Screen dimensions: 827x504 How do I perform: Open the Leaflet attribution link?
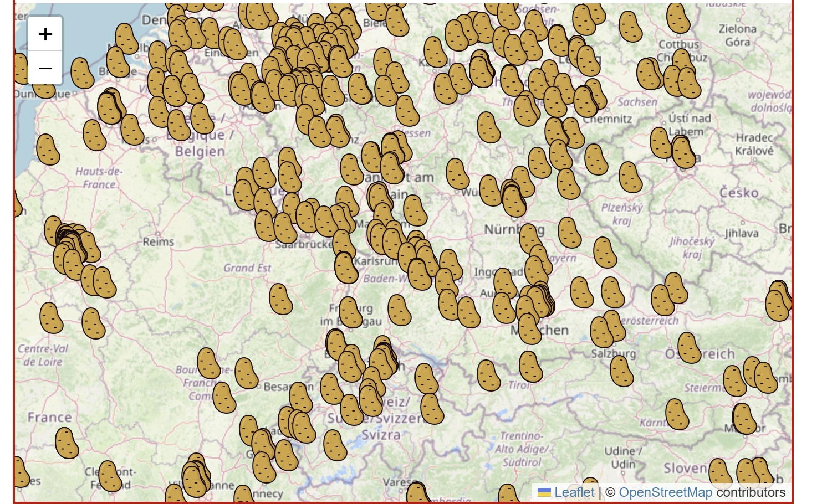(574, 492)
